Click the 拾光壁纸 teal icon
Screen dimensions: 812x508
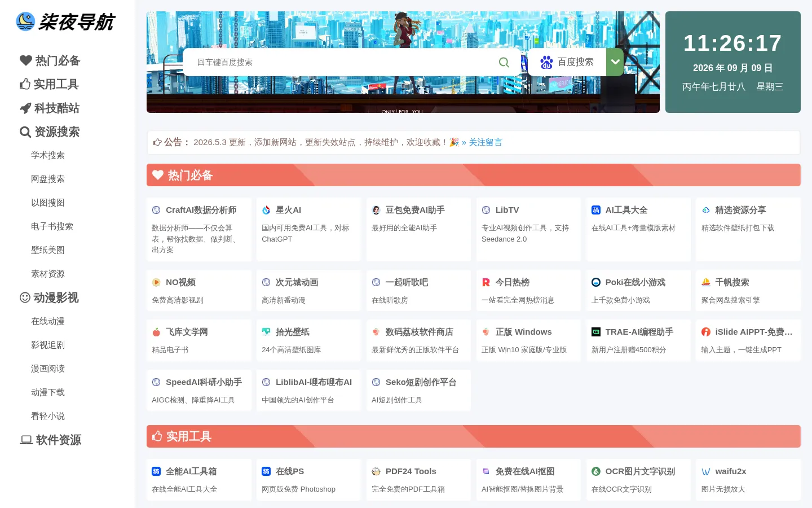[x=266, y=332]
